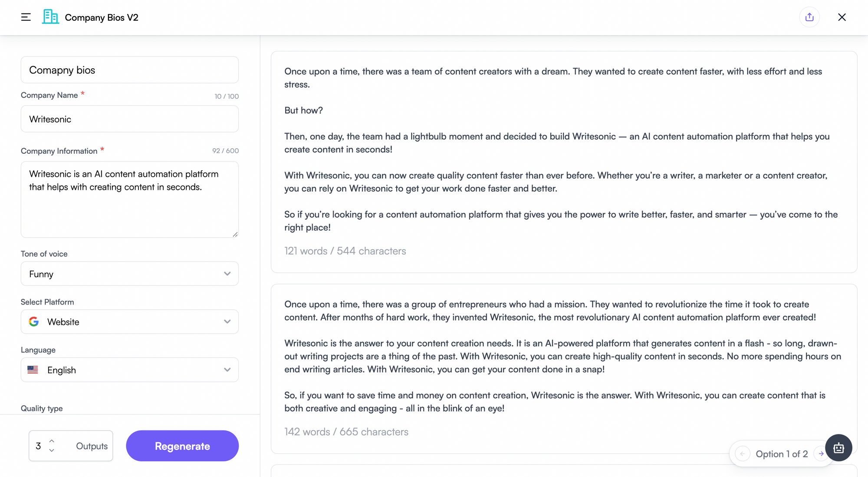Close the Company Bios panel

842,17
